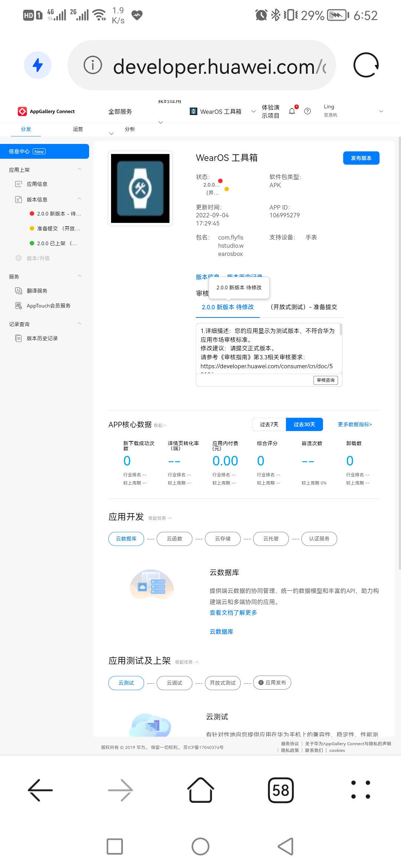
Task: Click the version history record icon
Action: [x=19, y=338]
